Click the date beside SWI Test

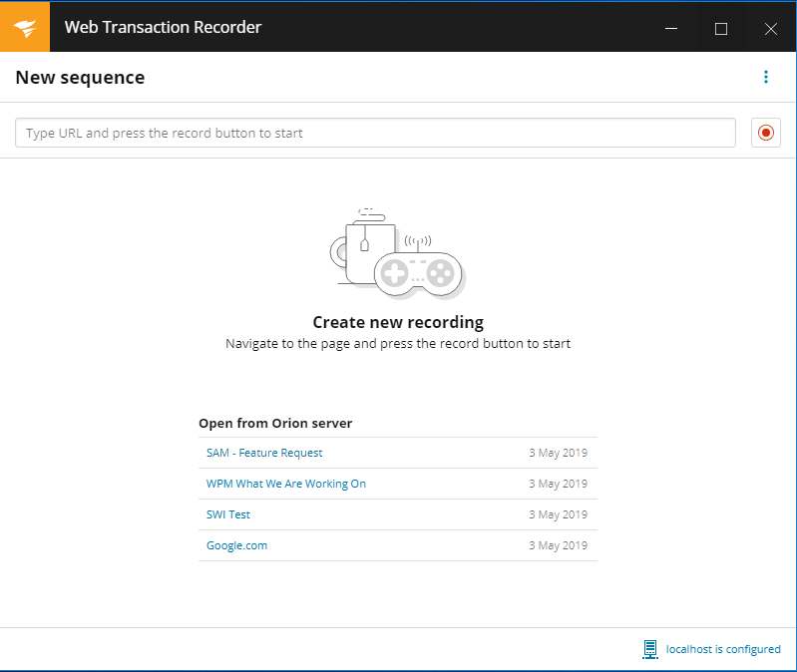pyautogui.click(x=559, y=514)
